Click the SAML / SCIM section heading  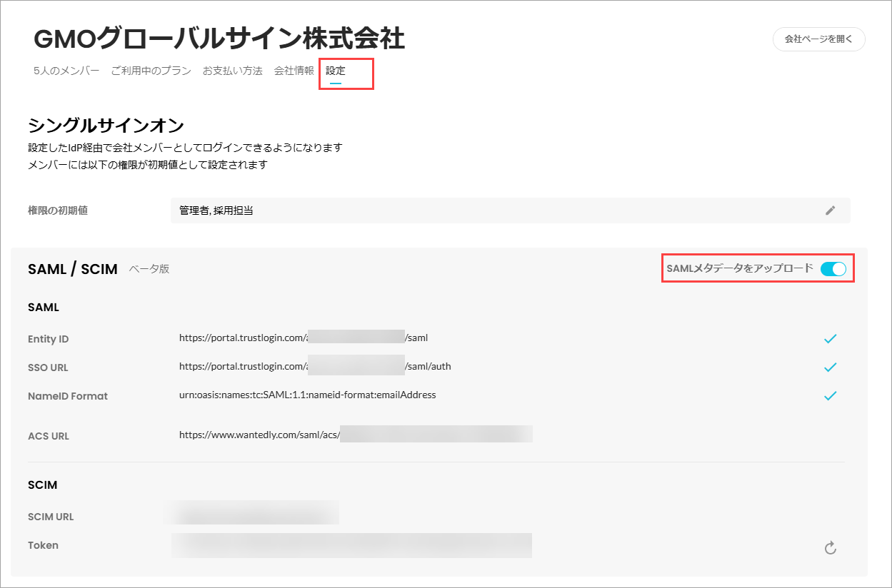73,269
